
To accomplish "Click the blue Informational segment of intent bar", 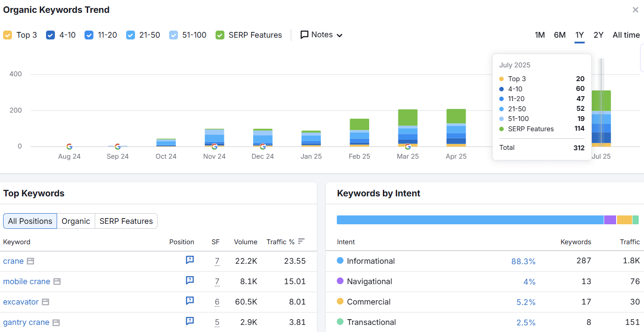I will click(x=470, y=220).
